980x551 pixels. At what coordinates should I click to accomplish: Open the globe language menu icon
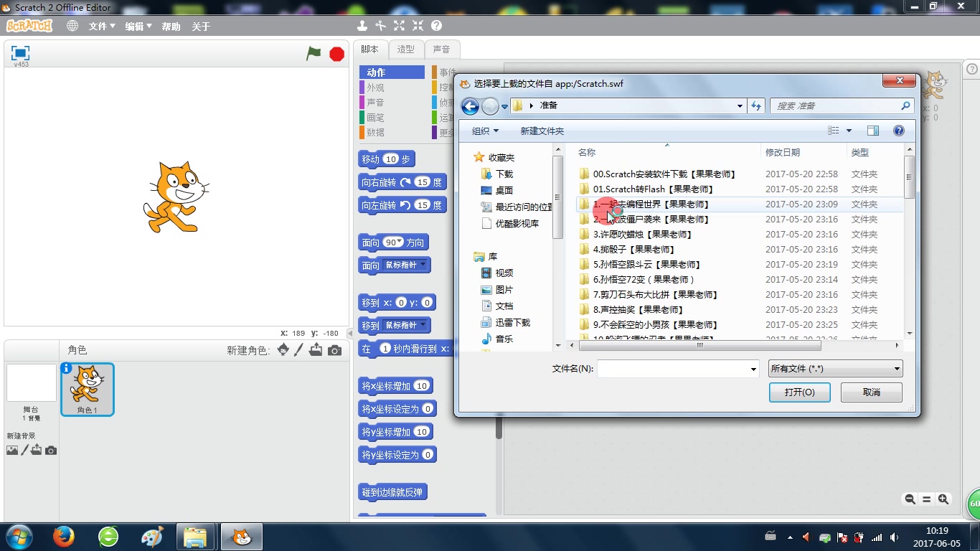72,26
